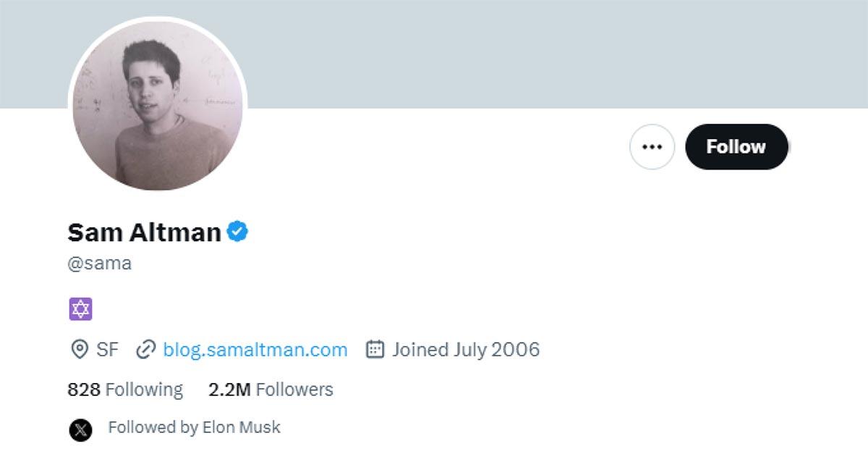
Task: View the 2.2M Followers list
Action: [x=271, y=389]
